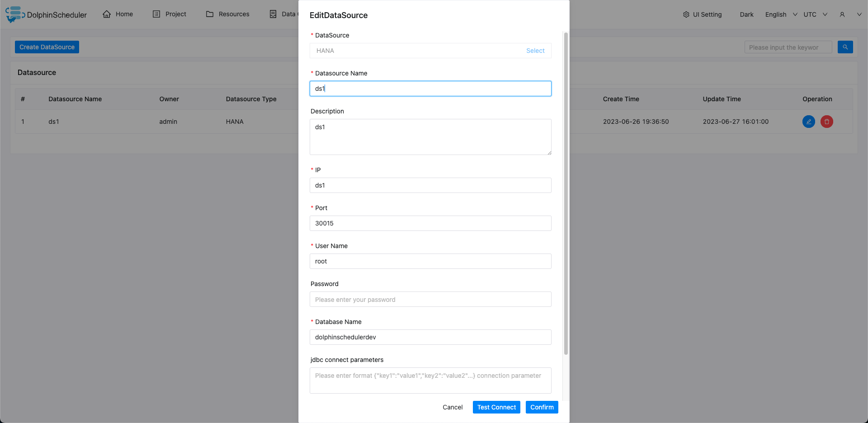Open the user account dropdown arrow

tap(859, 14)
